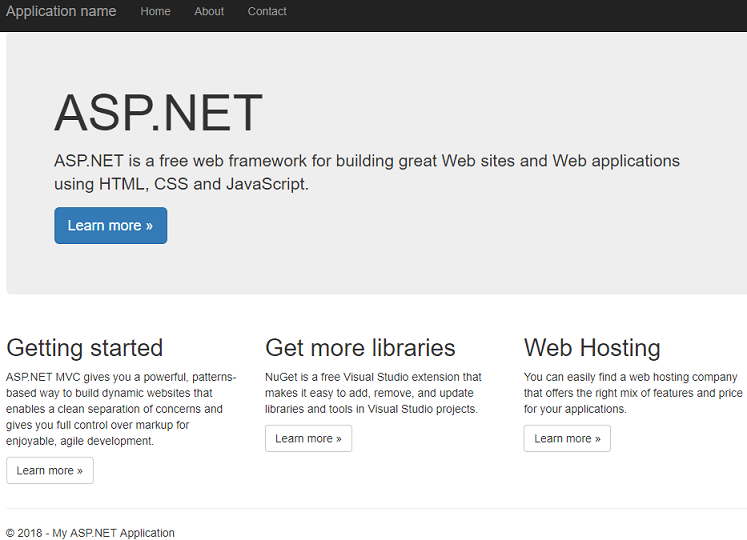The height and width of the screenshot is (540, 747).
Task: Select the Get more libraries heading
Action: click(360, 347)
